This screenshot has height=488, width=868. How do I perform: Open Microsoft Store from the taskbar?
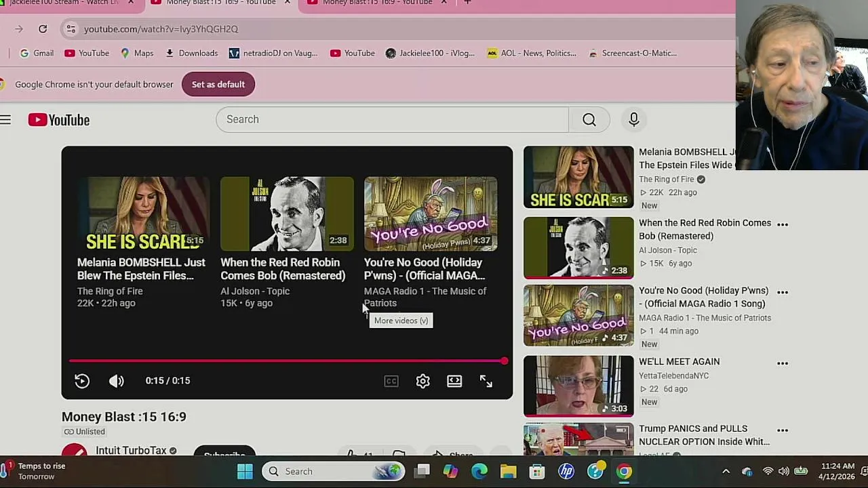[537, 472]
